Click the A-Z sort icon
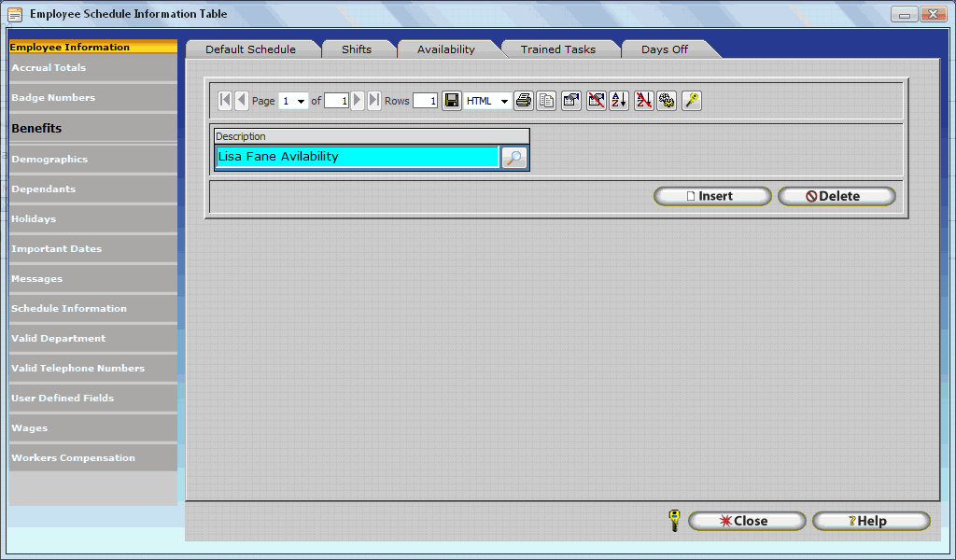956x560 pixels. [619, 101]
